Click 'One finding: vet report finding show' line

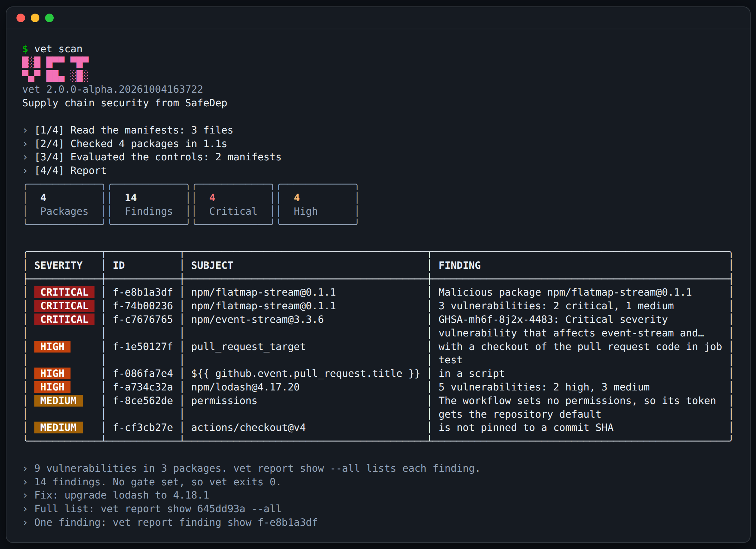click(176, 522)
